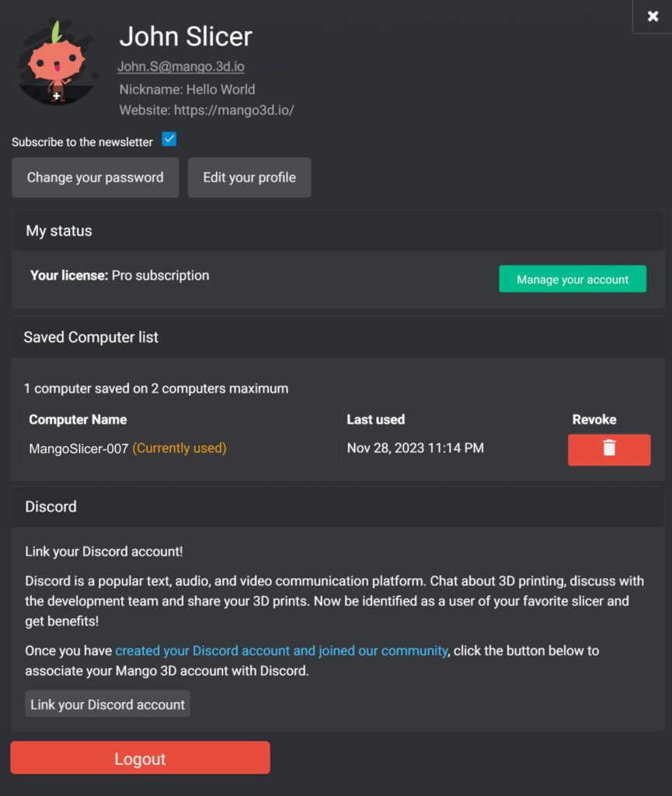Screen dimensions: 672x796
Task: Open the mango3d.io website URL
Action: 234,110
